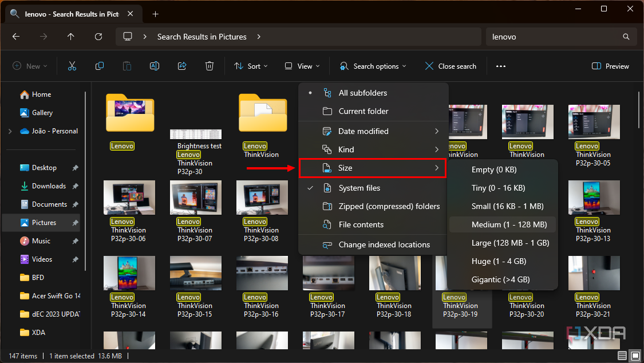Open the New dropdown
This screenshot has height=363, width=644.
point(30,66)
